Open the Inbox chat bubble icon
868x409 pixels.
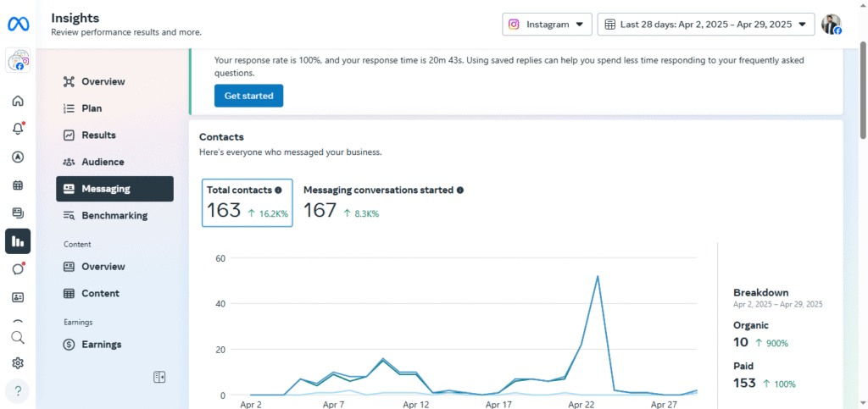18,269
